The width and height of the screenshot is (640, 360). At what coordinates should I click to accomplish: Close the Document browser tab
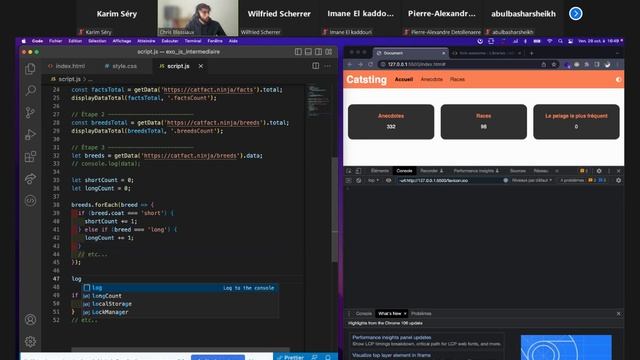444,53
